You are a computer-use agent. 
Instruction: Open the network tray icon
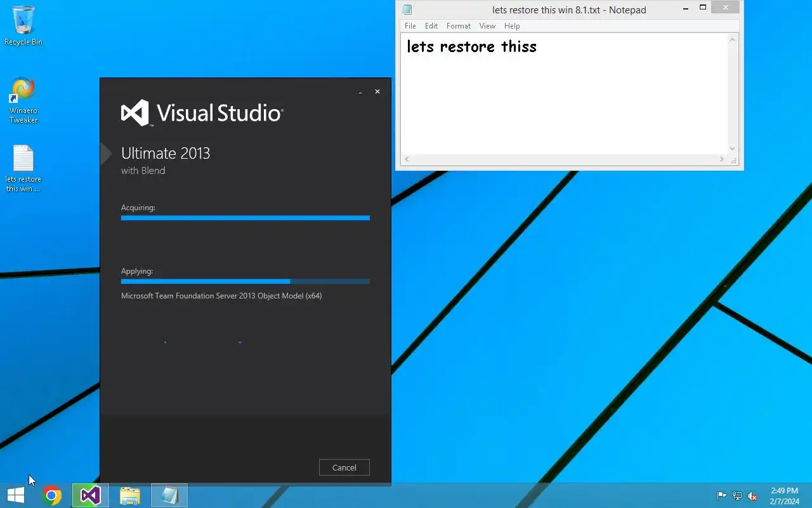(x=737, y=496)
